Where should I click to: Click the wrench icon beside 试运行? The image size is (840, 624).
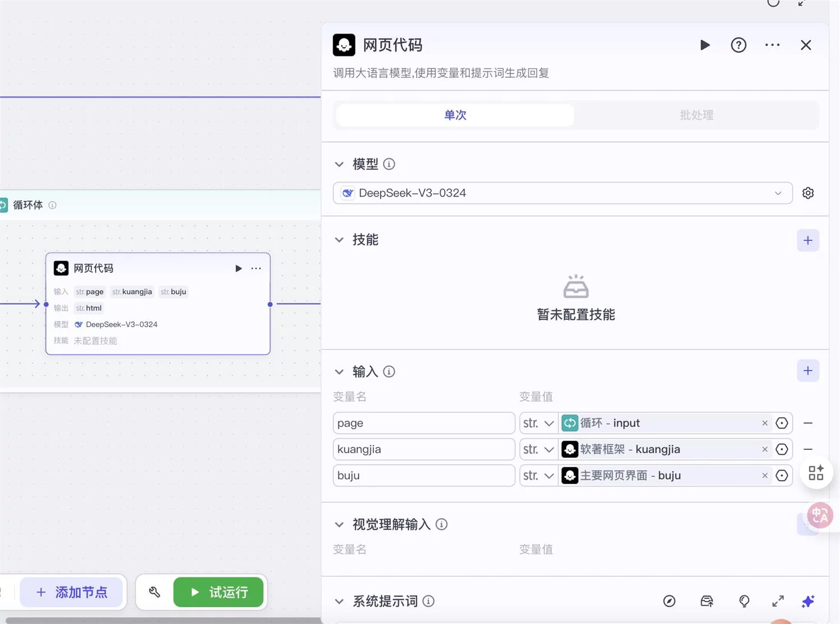[x=155, y=592]
